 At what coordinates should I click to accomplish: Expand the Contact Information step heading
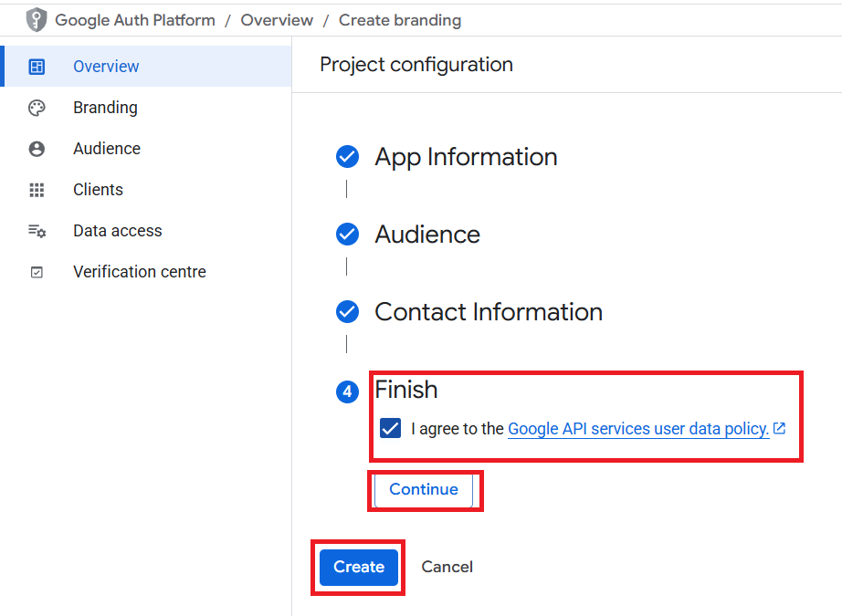[x=489, y=312]
